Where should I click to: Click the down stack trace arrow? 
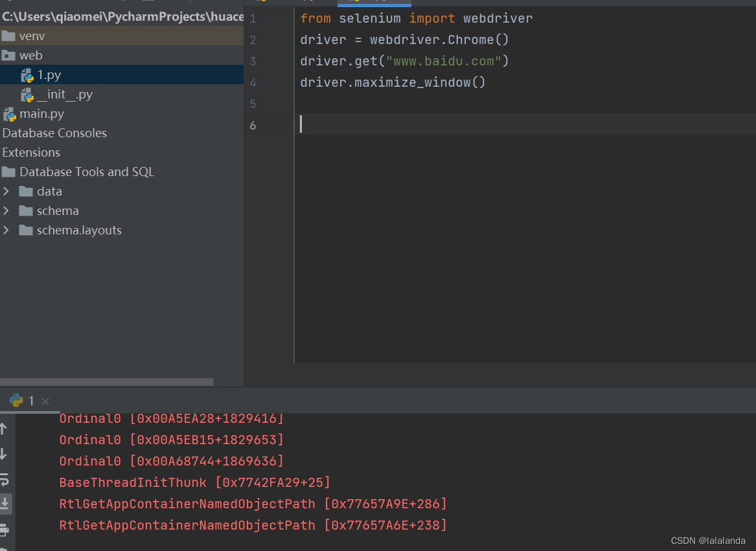[x=3, y=454]
